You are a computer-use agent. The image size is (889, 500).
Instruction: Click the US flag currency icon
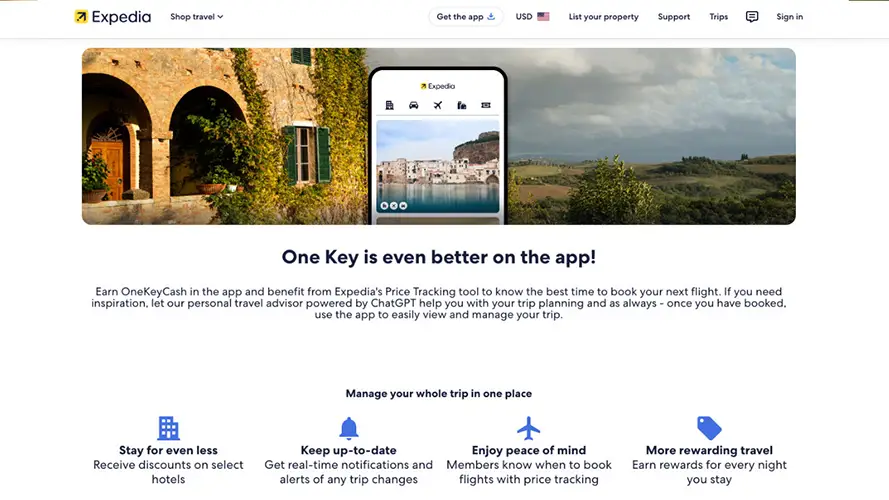[x=543, y=16]
